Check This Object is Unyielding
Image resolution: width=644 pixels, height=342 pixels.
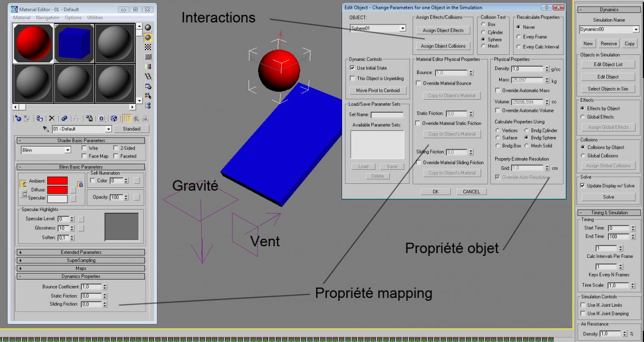352,79
